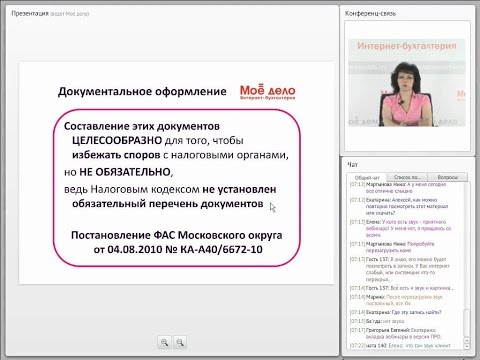Zoom out of the presentation slide
The width and height of the screenshot is (480, 360).
coord(180,342)
